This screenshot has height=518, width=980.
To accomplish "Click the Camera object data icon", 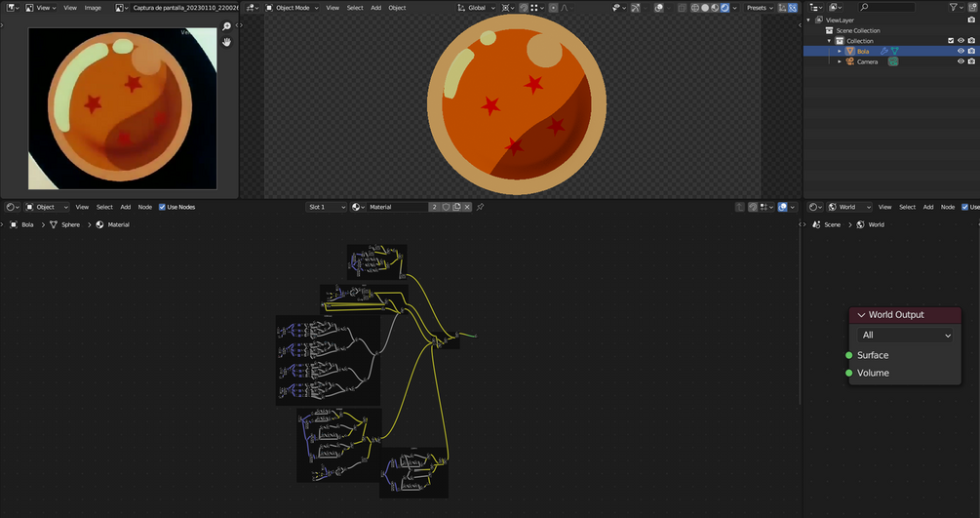I will coord(893,61).
